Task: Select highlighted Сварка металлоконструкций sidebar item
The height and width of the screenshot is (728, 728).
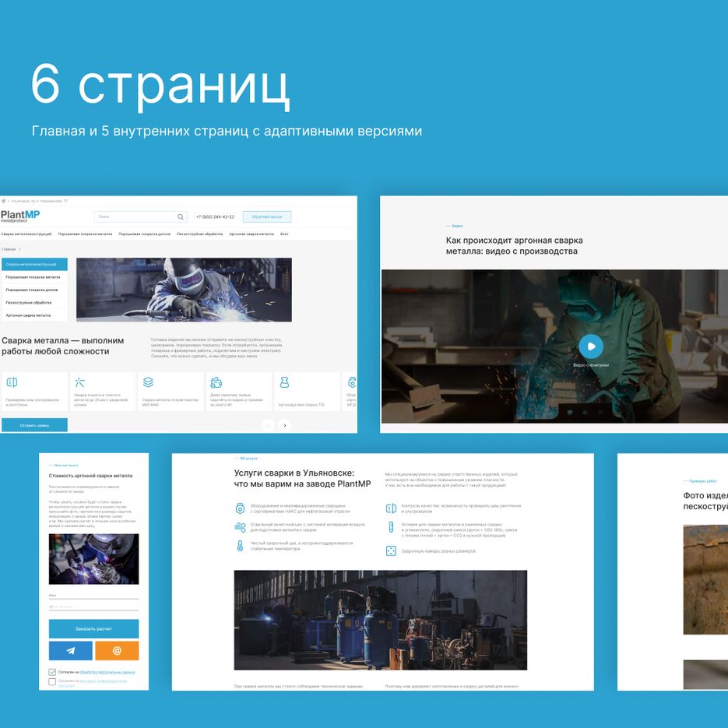Action: click(x=34, y=264)
